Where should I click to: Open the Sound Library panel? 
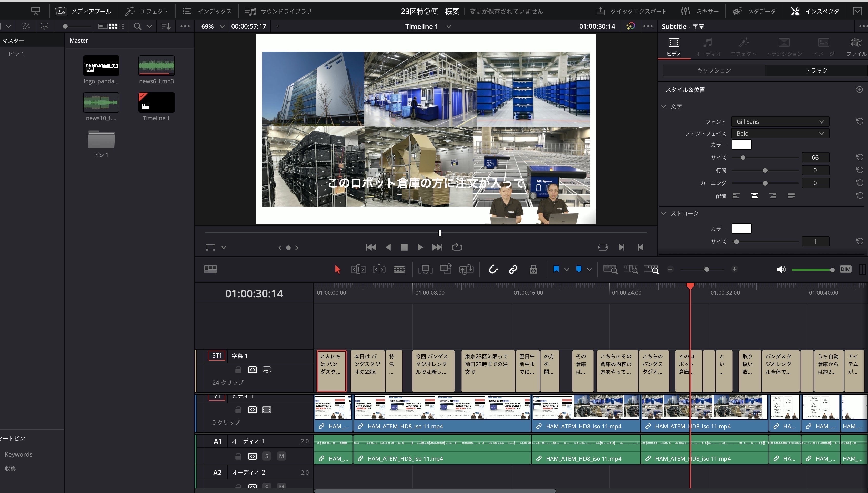(x=278, y=11)
